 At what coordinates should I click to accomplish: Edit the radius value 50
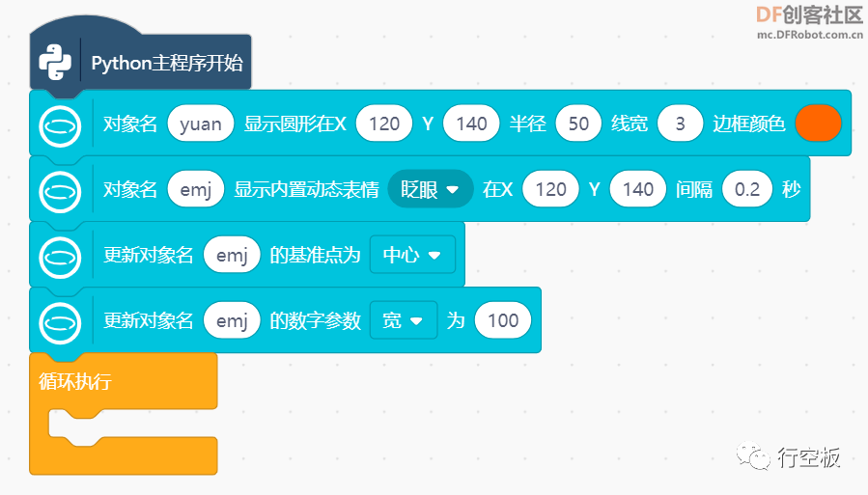pyautogui.click(x=578, y=124)
